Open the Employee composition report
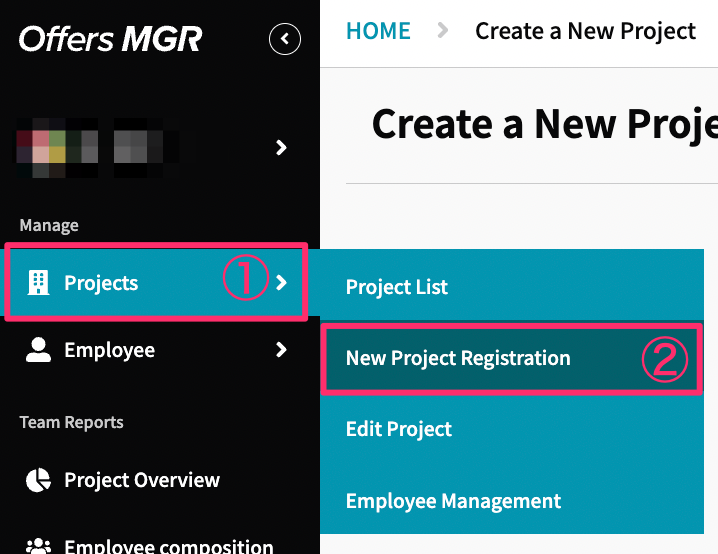The image size is (718, 554). pos(169,546)
